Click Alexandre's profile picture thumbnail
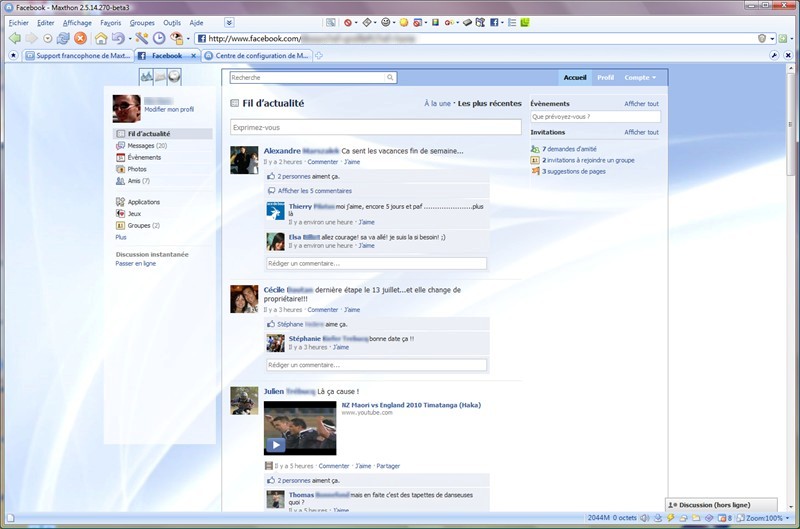 tap(244, 160)
